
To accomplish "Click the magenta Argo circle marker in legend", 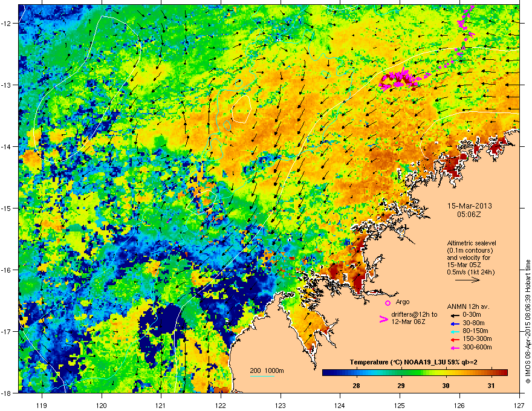I will coord(388,303).
